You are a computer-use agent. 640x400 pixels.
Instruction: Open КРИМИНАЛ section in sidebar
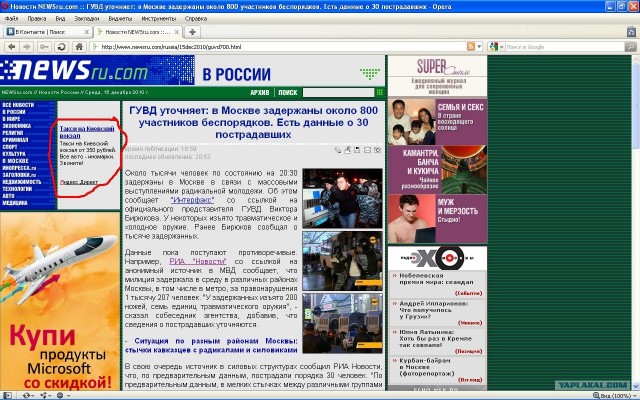coord(15,140)
